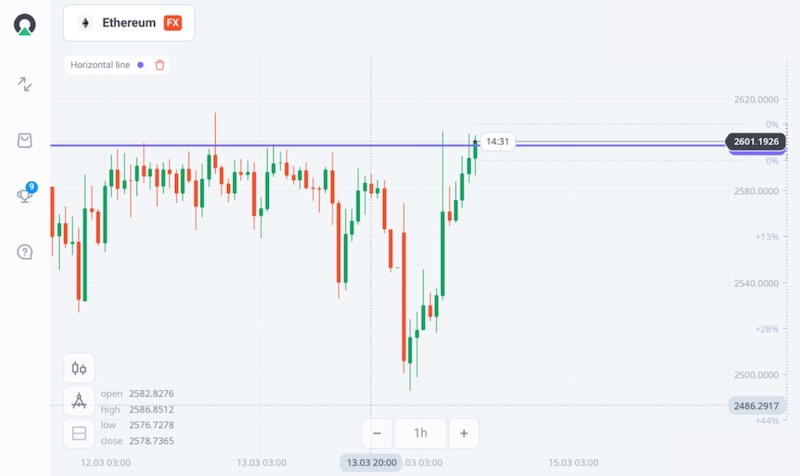The width and height of the screenshot is (800, 476).
Task: Click the platform logo at top left
Action: (x=25, y=24)
